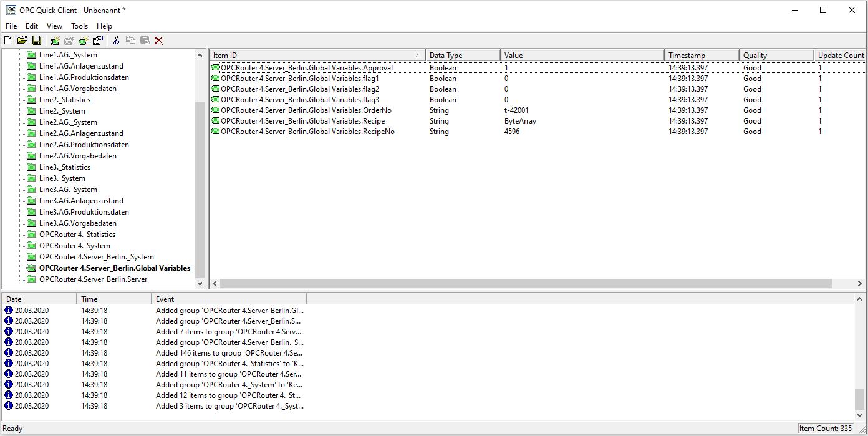Image resolution: width=868 pixels, height=436 pixels.
Task: Open the File menu
Action: 11,26
